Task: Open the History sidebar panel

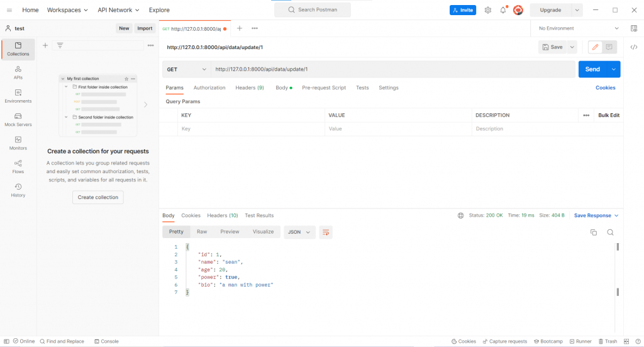Action: tap(18, 190)
